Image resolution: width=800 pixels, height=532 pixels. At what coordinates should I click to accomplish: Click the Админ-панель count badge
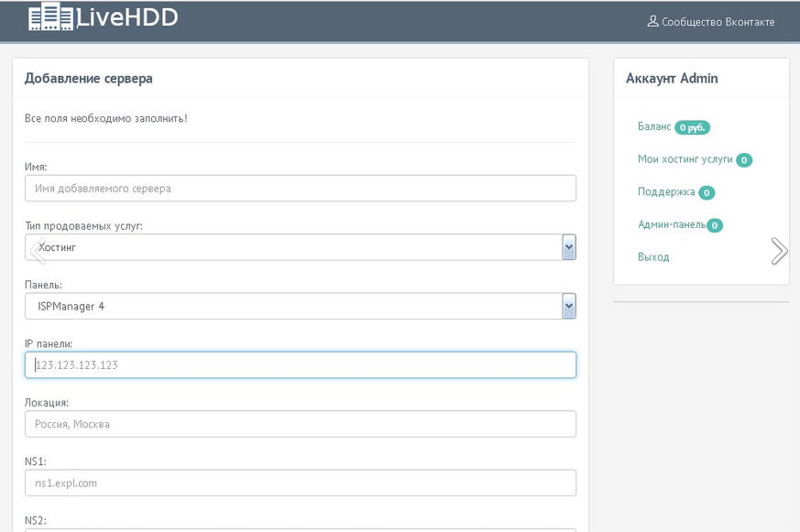click(x=715, y=225)
